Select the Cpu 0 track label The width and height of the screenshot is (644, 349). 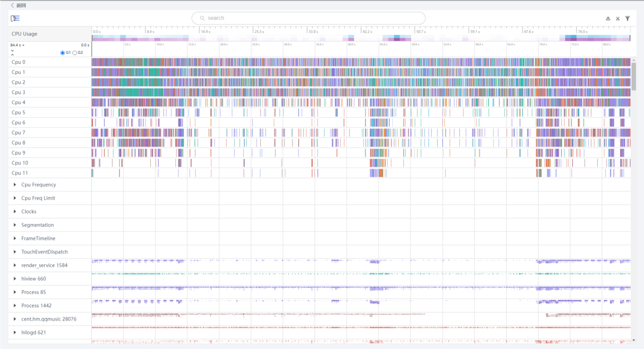point(19,62)
